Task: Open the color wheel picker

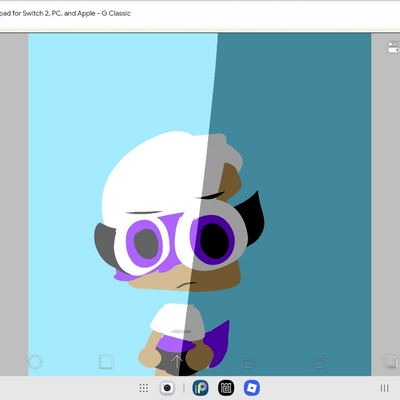Action: 35,362
